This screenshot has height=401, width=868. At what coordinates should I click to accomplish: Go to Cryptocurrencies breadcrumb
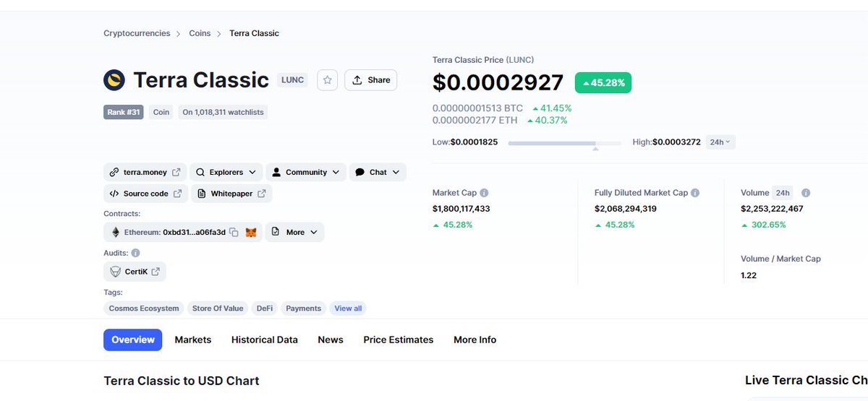point(137,33)
